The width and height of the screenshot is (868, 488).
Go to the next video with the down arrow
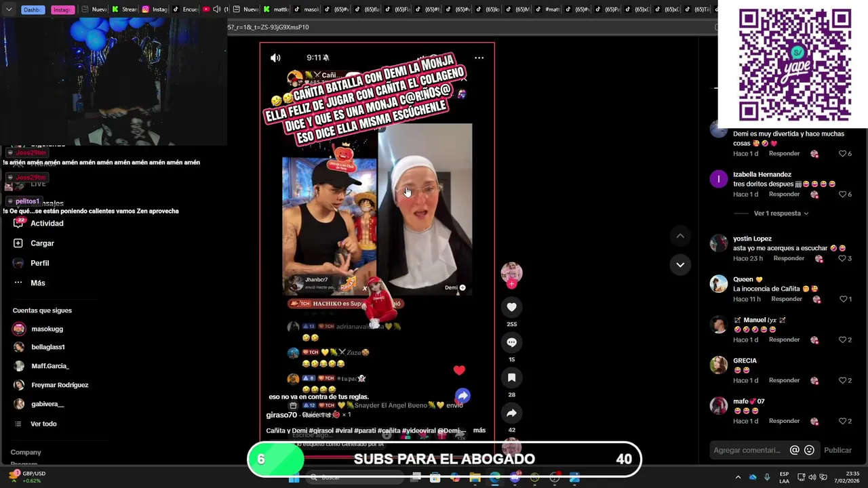(680, 264)
